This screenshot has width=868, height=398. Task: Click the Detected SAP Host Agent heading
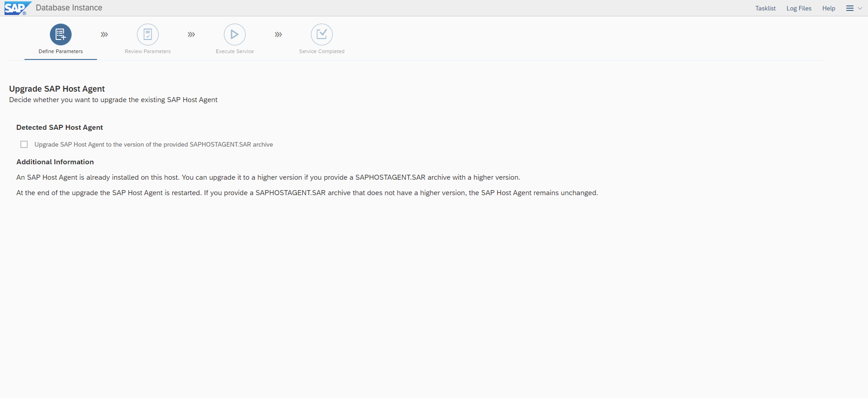coord(59,128)
